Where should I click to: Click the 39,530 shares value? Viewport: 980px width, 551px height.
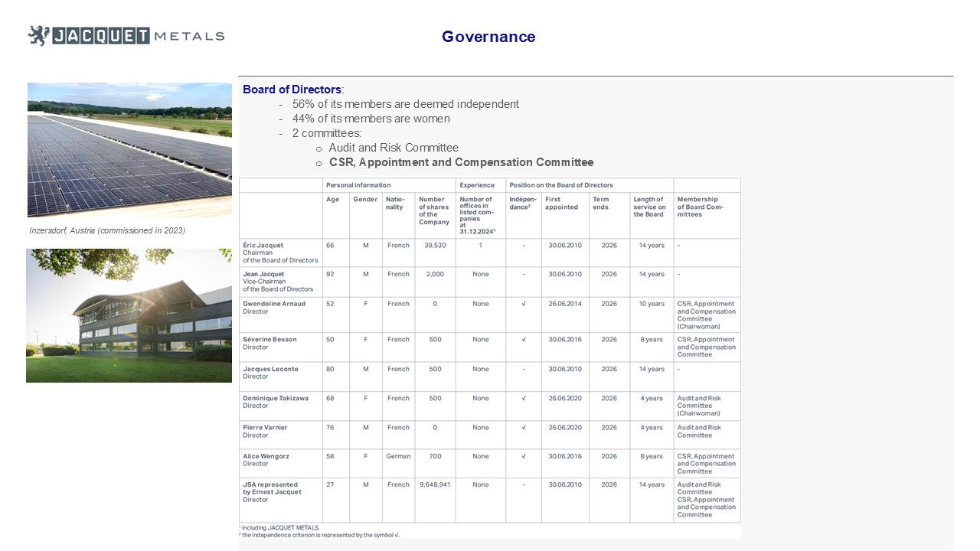pos(435,246)
